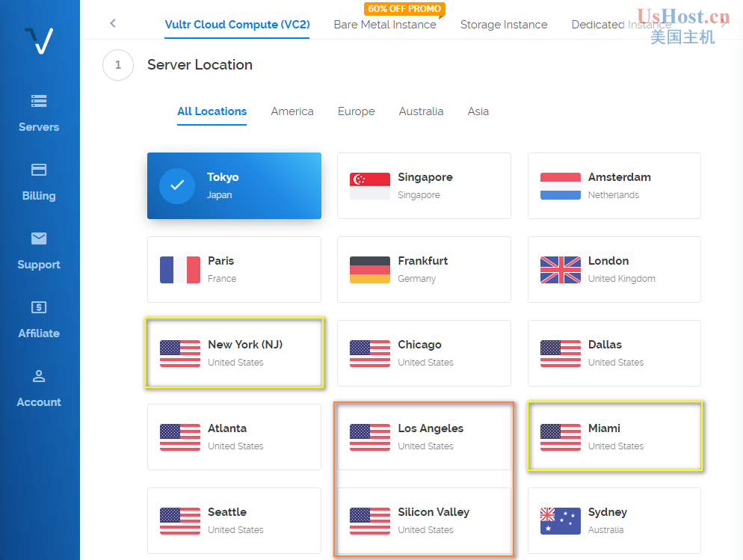Open the Servers icon in sidebar
Screen dimensions: 743x560
click(39, 101)
